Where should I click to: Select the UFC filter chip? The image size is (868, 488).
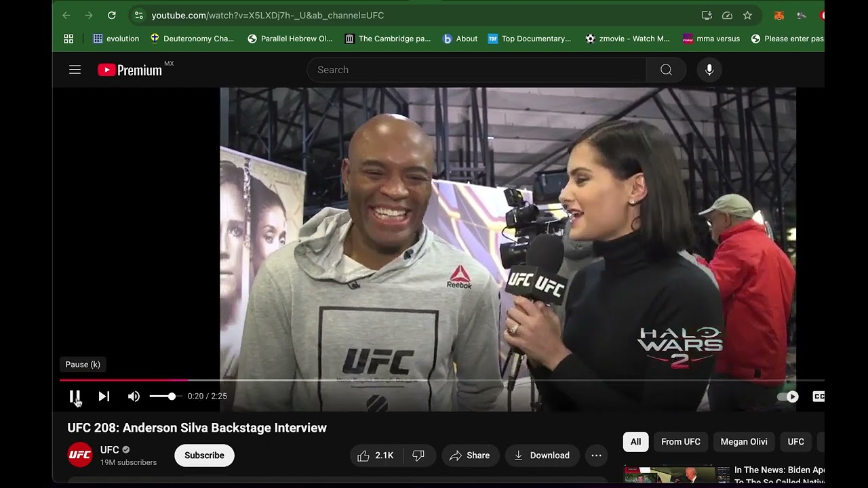795,442
